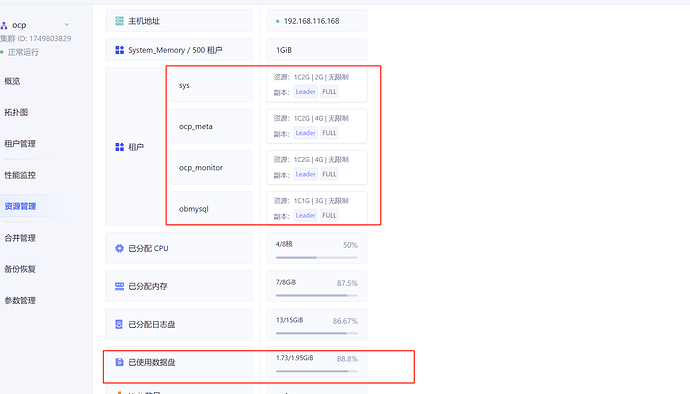Screen dimensions: 690x394
Task: Click the 192.168.116.168 host address cell
Action: 317,21
